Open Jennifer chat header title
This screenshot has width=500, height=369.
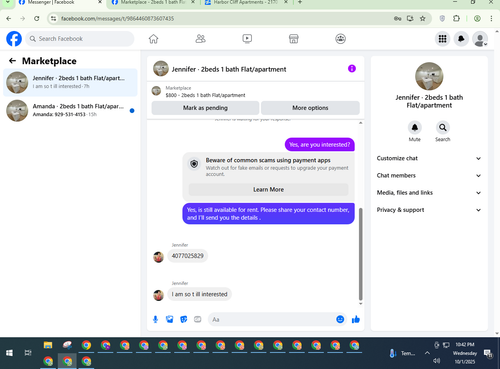pyautogui.click(x=229, y=69)
